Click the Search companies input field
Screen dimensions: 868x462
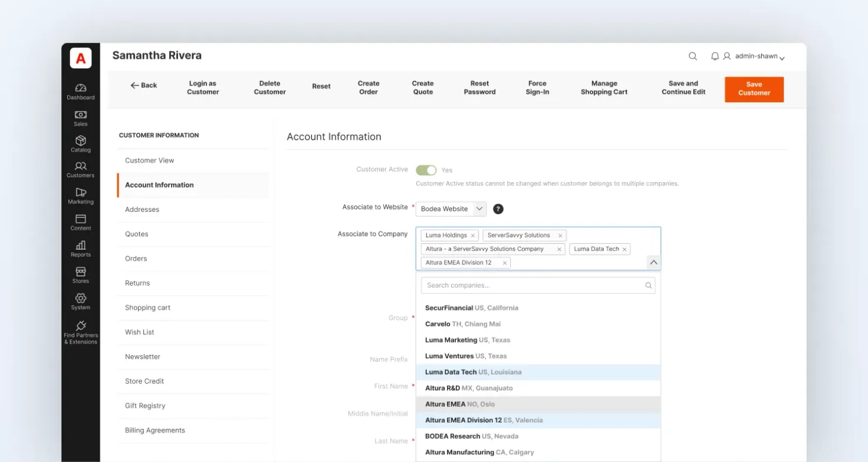click(x=538, y=286)
